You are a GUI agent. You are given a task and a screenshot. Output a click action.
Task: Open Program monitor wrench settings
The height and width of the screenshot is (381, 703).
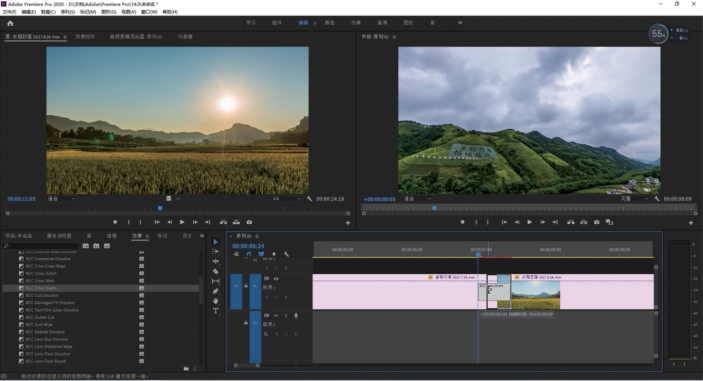point(657,199)
